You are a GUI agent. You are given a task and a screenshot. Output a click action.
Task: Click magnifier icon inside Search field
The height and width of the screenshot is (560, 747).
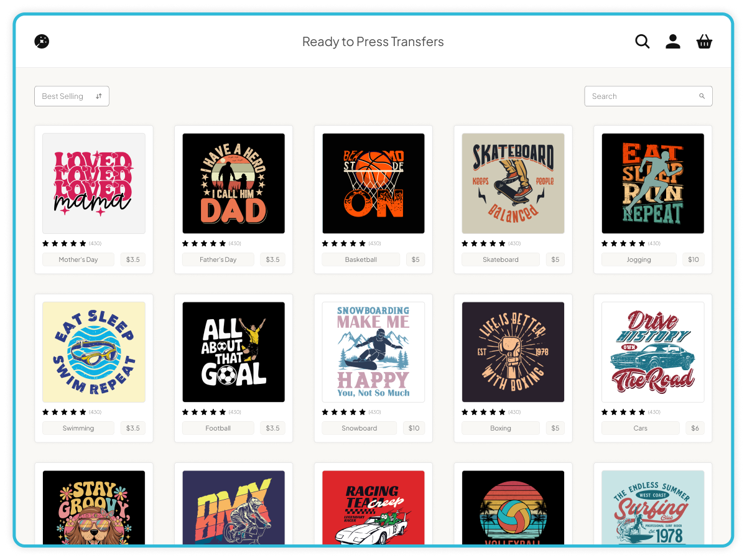(702, 96)
